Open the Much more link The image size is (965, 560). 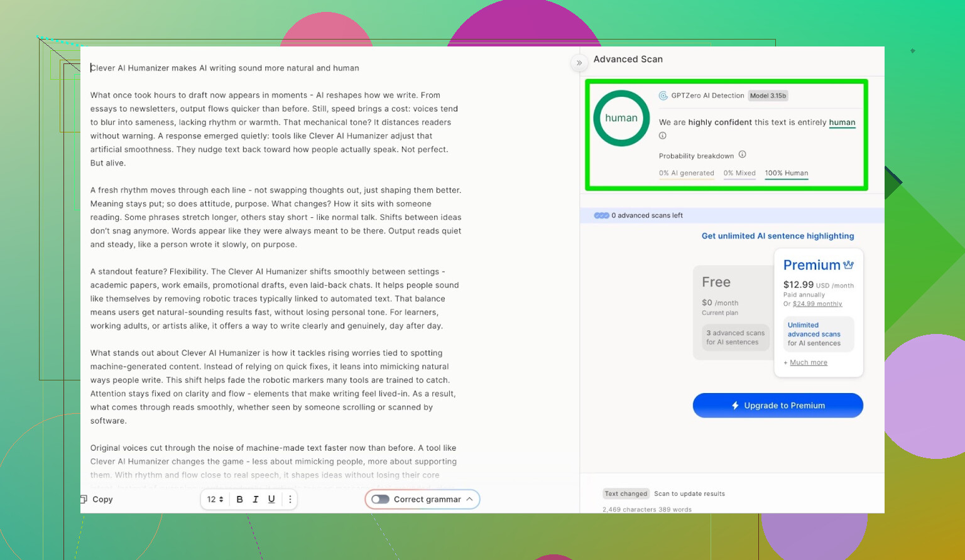tap(808, 363)
